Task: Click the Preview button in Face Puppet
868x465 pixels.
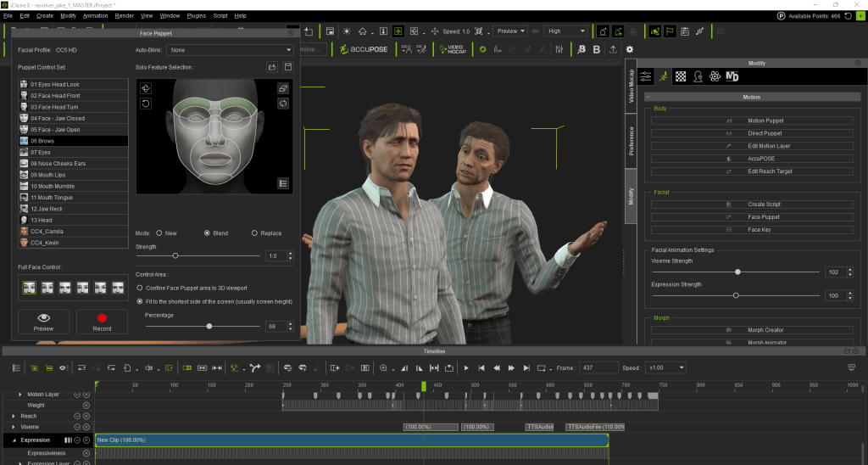Action: (x=44, y=322)
